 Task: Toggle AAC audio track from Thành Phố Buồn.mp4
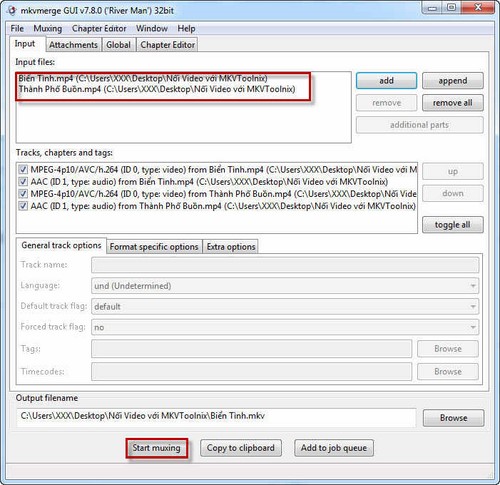pyautogui.click(x=23, y=206)
